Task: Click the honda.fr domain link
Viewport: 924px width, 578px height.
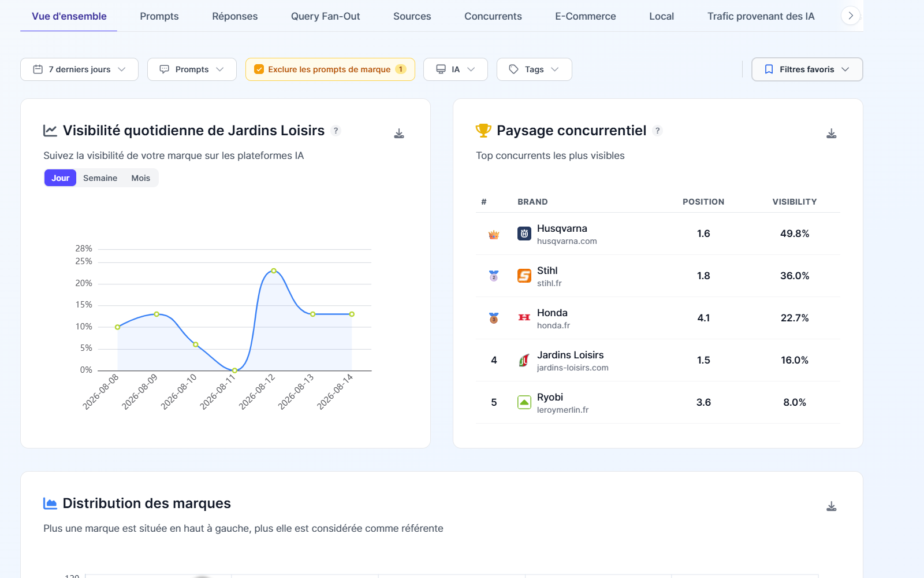Action: coord(553,325)
